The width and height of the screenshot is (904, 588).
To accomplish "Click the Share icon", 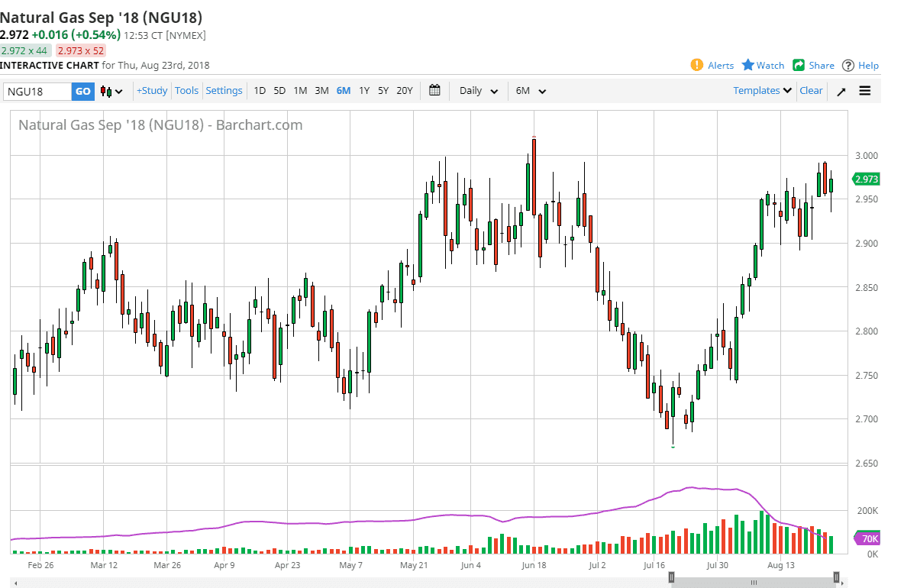I will point(799,65).
